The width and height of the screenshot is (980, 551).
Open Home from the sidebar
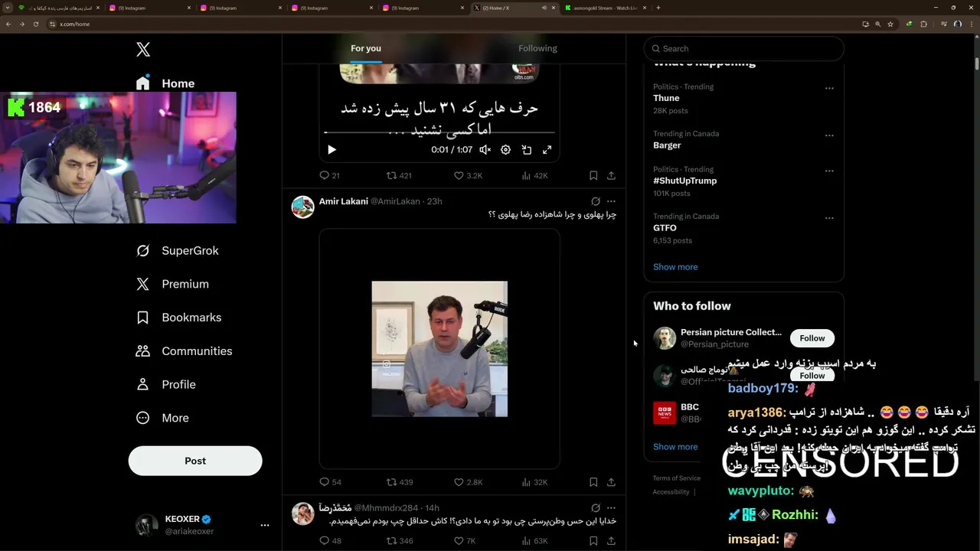[165, 83]
